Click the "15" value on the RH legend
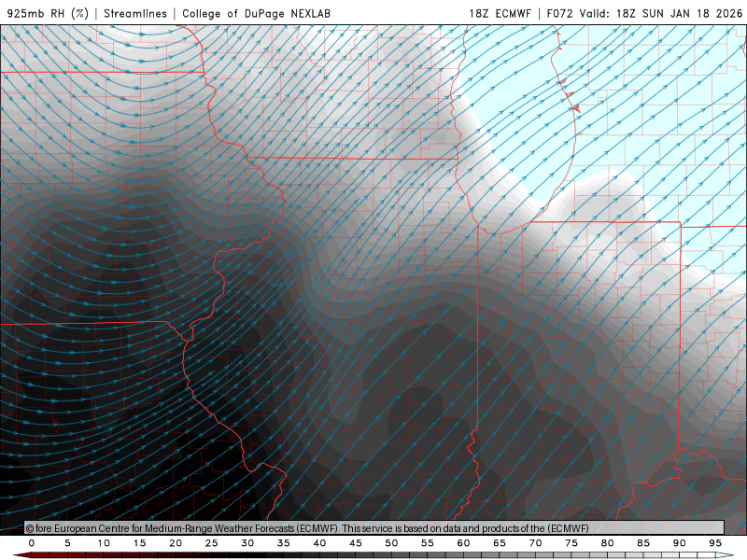This screenshot has width=747, height=560. pos(139,543)
